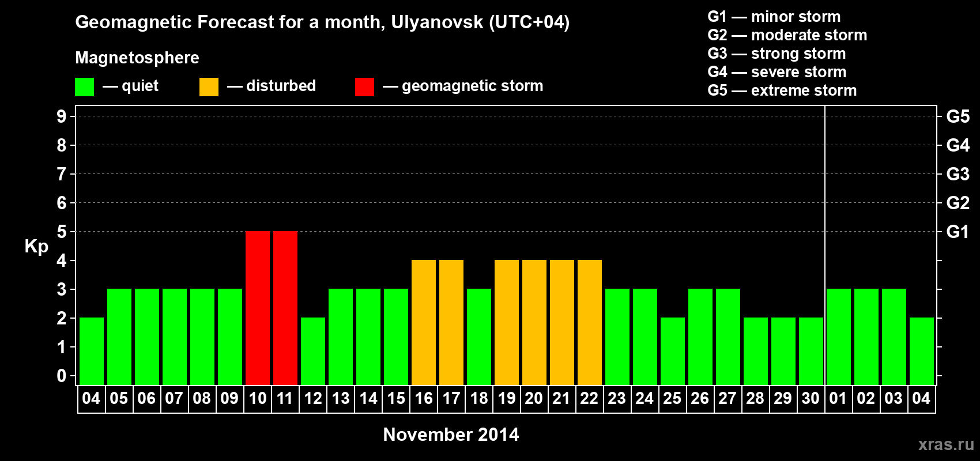Click the '15' date label
980x461 pixels.
396,399
